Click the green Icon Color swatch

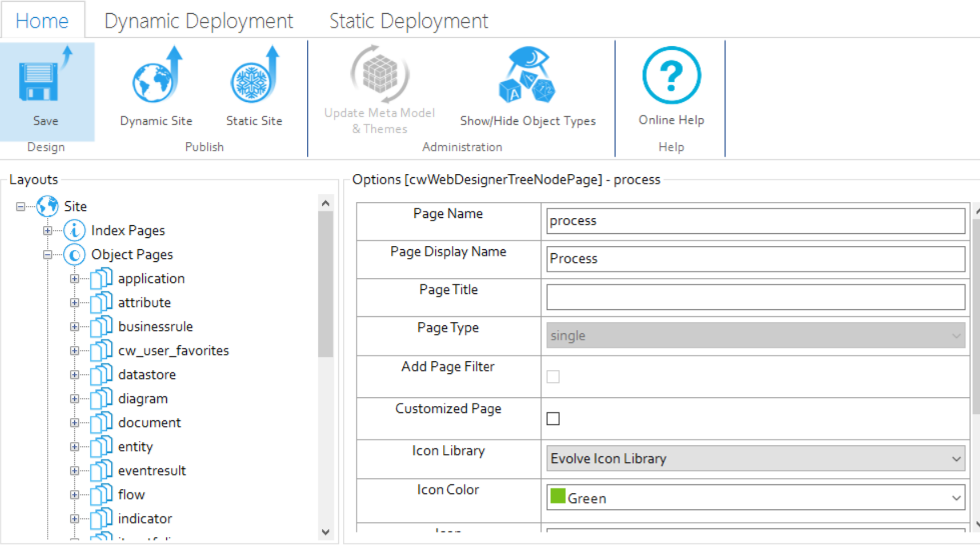coord(558,496)
